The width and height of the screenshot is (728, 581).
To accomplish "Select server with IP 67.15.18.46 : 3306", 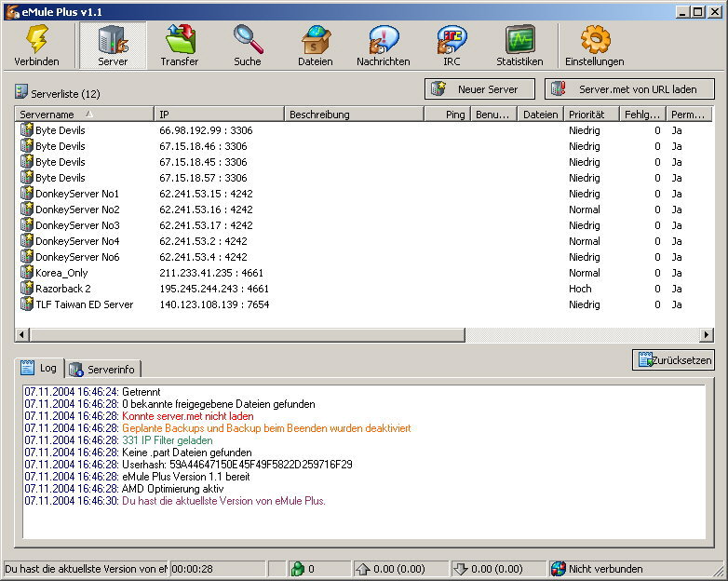I will [x=364, y=146].
